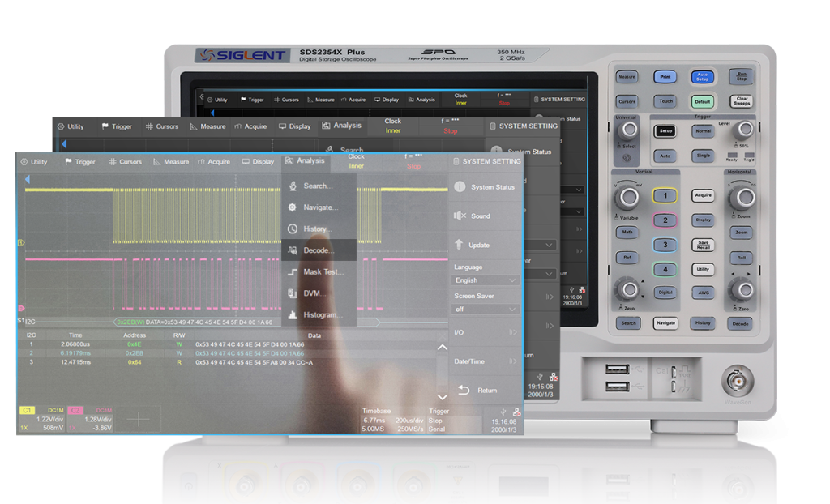Open the Screen Saver dropdown
Viewport: 830px width, 504px height.
[x=486, y=310]
